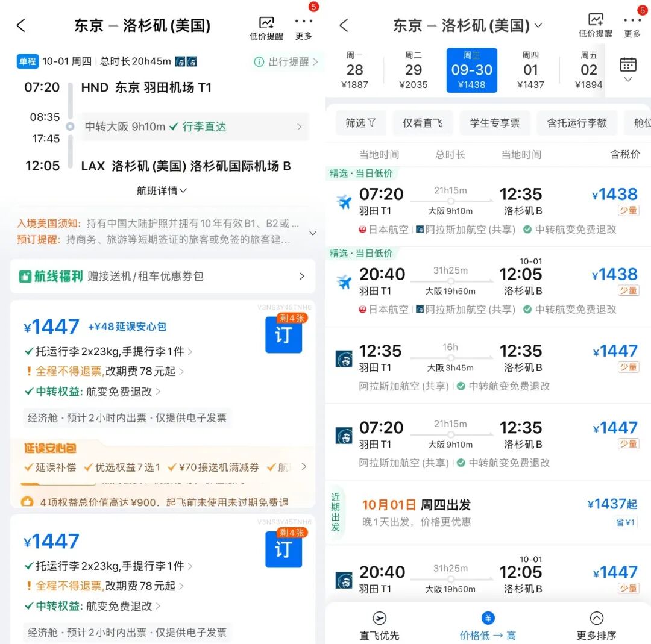
Task: Select the 周一 28 date tab
Action: pos(355,70)
